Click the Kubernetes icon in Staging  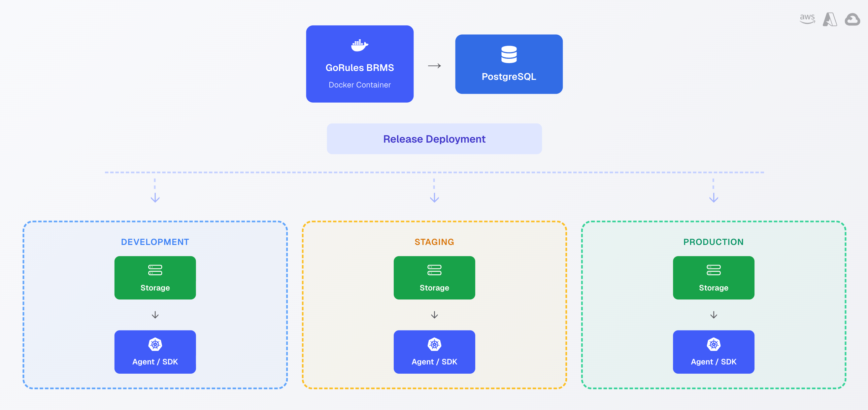pos(434,344)
